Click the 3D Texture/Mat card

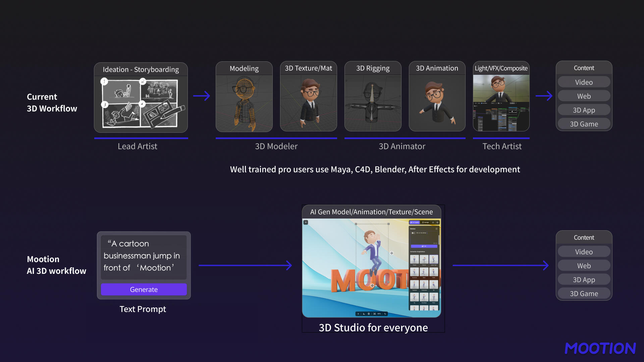click(x=309, y=96)
